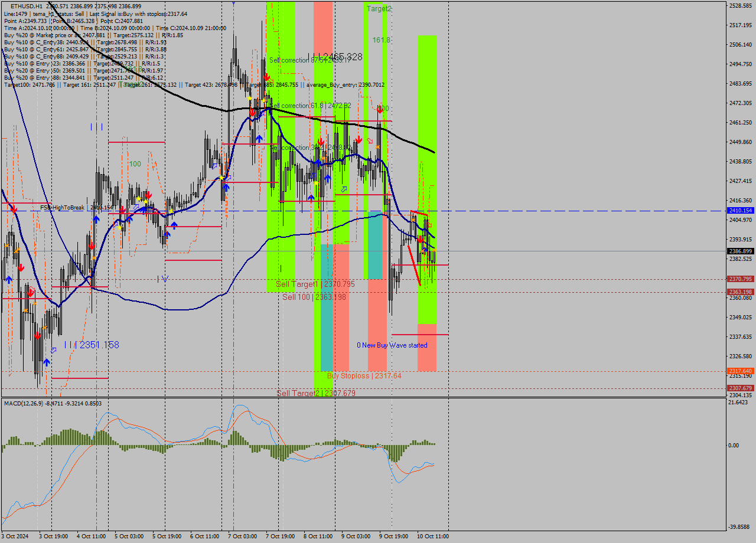Viewport: 756px width, 543px height.
Task: Select the 'FSB-HighToBreak' label on the dashed line
Action: [x=63, y=208]
